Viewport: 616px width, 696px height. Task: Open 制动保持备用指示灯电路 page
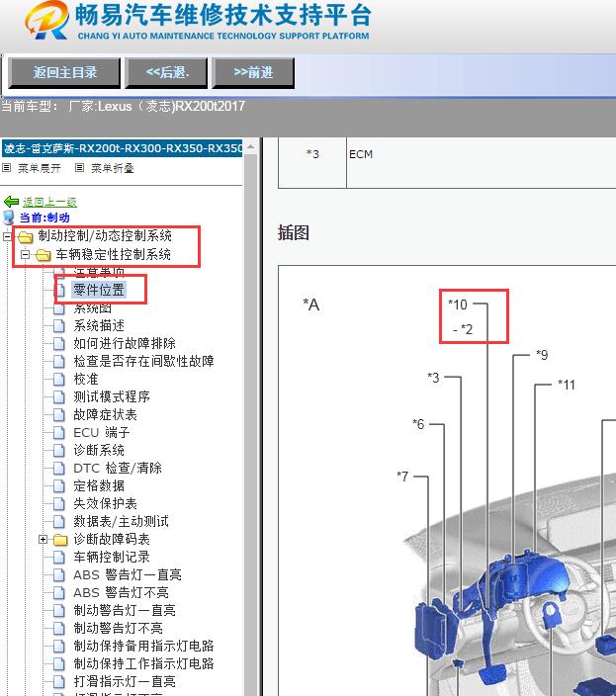[143, 646]
